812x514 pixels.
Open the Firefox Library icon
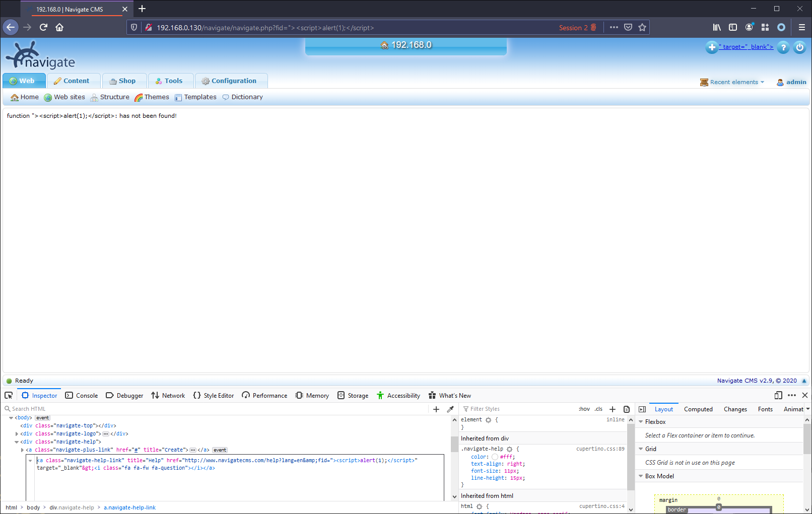pos(717,28)
